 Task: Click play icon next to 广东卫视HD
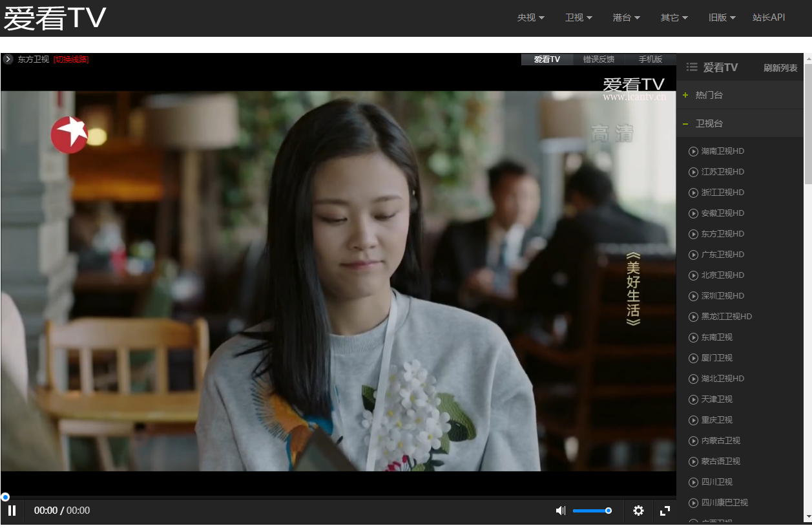pos(693,255)
